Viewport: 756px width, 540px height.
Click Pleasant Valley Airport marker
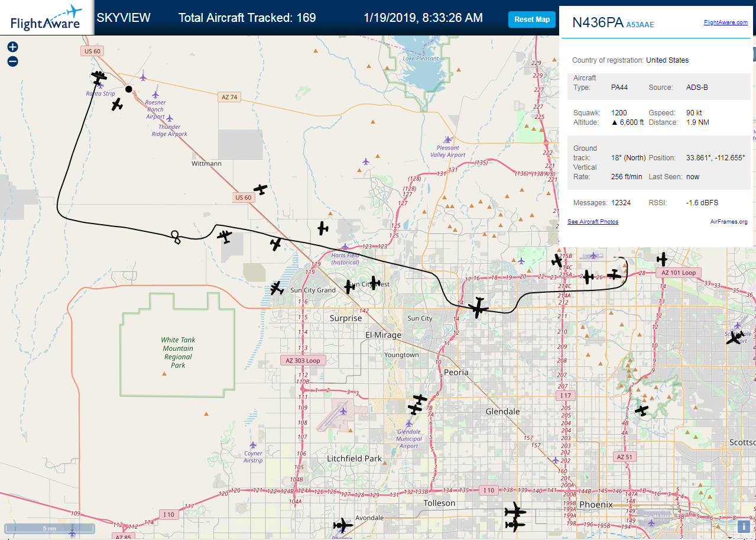[x=447, y=140]
